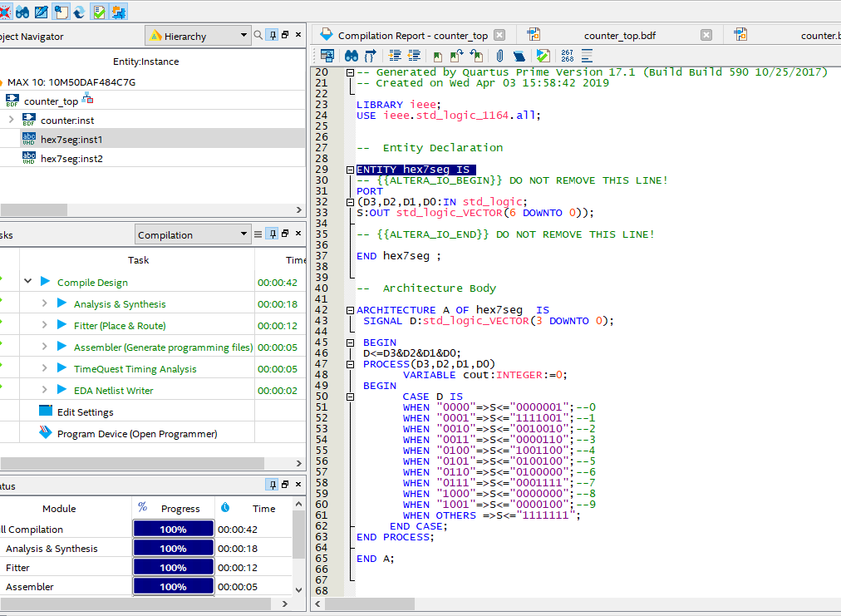The height and width of the screenshot is (616, 841).
Task: Click the binoculars find icon in the editor toolbar
Action: tap(352, 55)
